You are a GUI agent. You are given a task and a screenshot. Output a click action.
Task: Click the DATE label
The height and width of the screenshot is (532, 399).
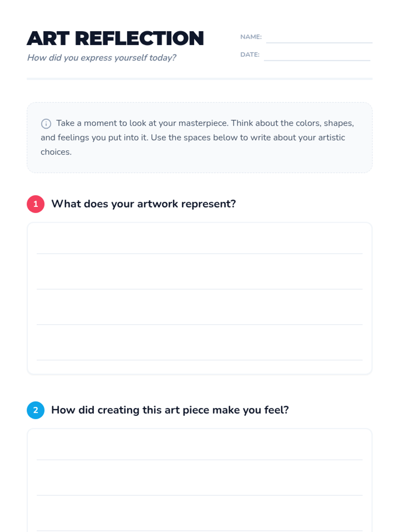pyautogui.click(x=250, y=55)
